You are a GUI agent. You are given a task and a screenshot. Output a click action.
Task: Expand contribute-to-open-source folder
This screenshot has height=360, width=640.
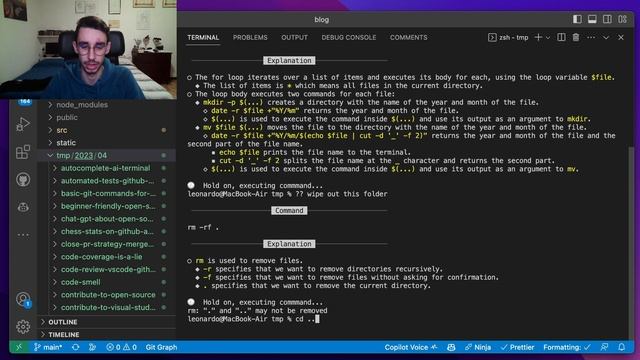[x=107, y=294]
